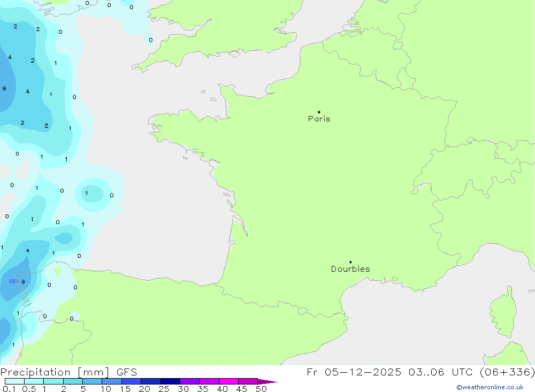535x392 pixels.
Task: Pick the 45–50 mm legend swatch
Action: (248, 381)
